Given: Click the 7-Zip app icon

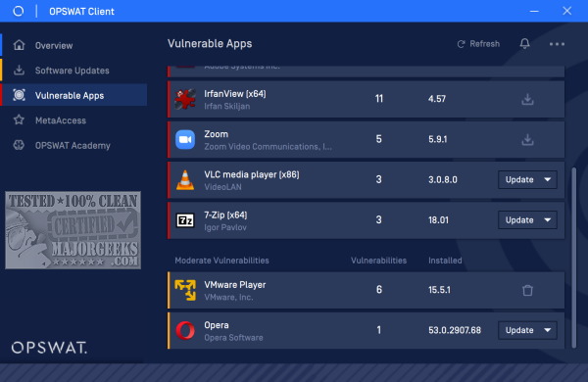Looking at the screenshot, I should [185, 220].
